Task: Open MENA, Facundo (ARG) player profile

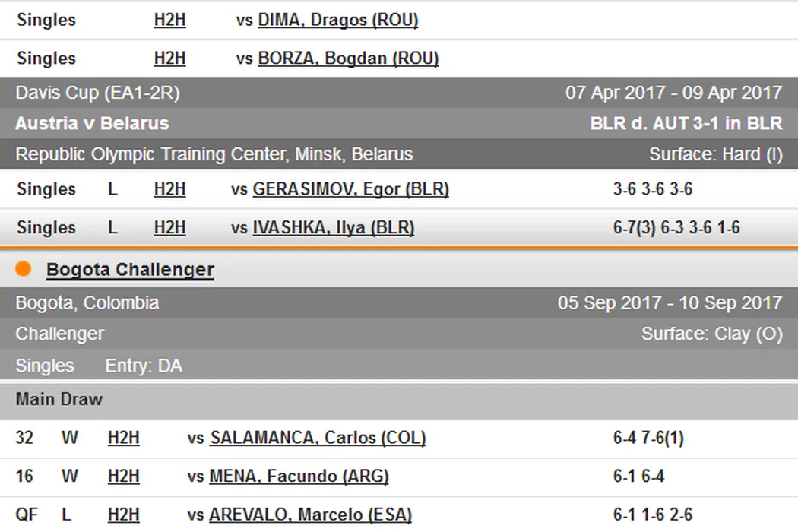Action: tap(299, 477)
